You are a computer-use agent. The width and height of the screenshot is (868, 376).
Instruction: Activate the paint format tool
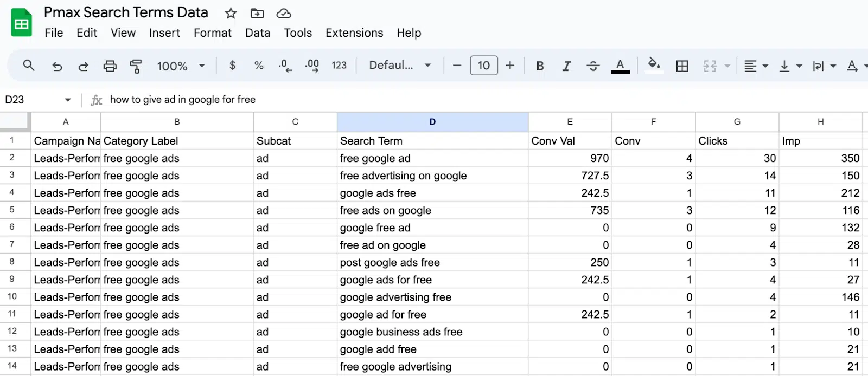point(136,66)
